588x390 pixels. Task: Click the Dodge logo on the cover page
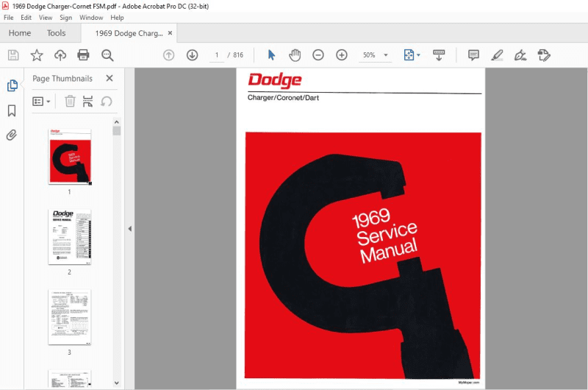pyautogui.click(x=274, y=80)
